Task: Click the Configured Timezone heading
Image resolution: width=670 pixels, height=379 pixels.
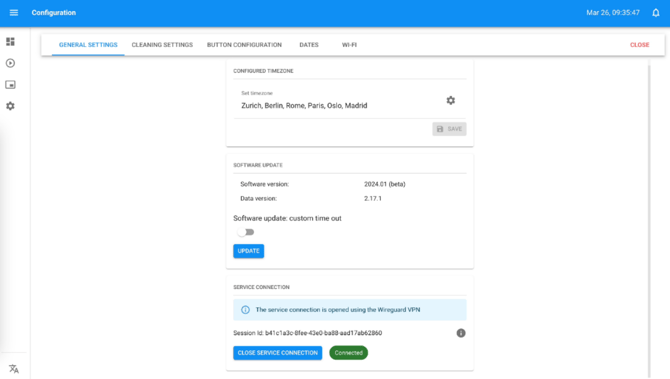Action: point(263,71)
